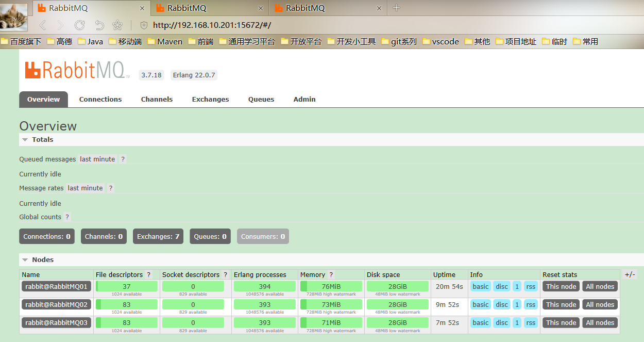Show help for Message rates

click(110, 188)
